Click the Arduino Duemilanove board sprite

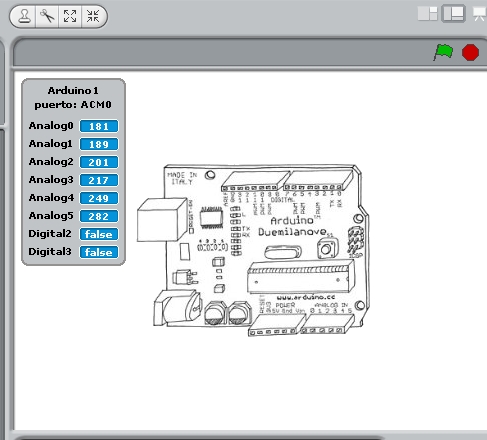(x=253, y=250)
